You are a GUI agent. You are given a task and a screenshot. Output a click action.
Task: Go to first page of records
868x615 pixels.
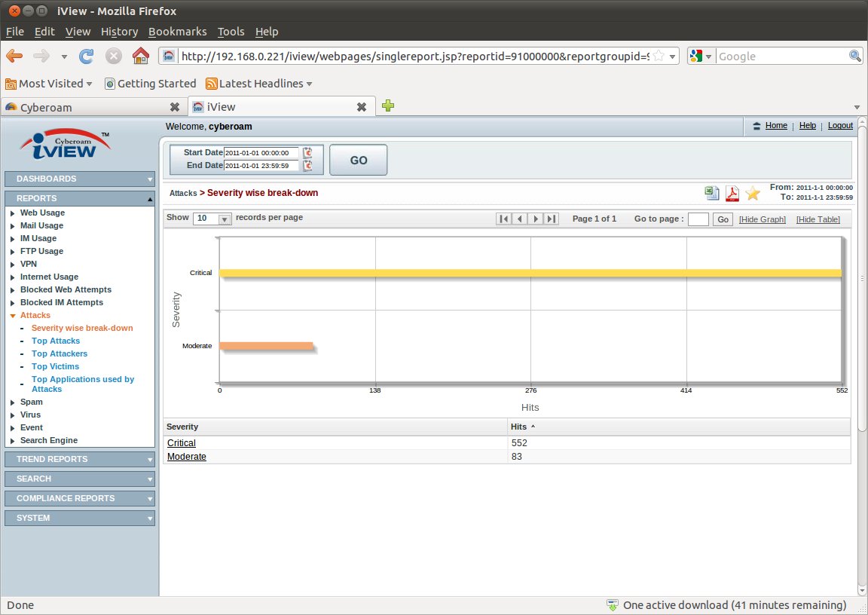coord(503,219)
